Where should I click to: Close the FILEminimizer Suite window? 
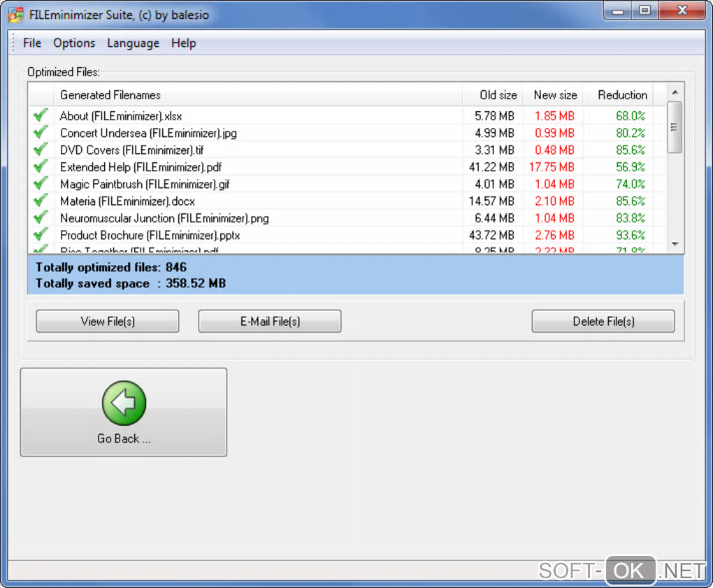tap(682, 10)
